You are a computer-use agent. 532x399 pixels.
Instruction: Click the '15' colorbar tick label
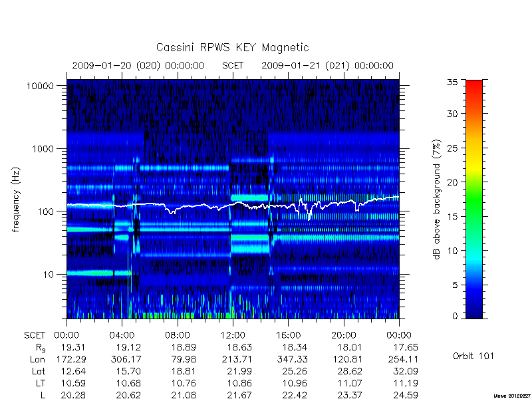point(452,217)
